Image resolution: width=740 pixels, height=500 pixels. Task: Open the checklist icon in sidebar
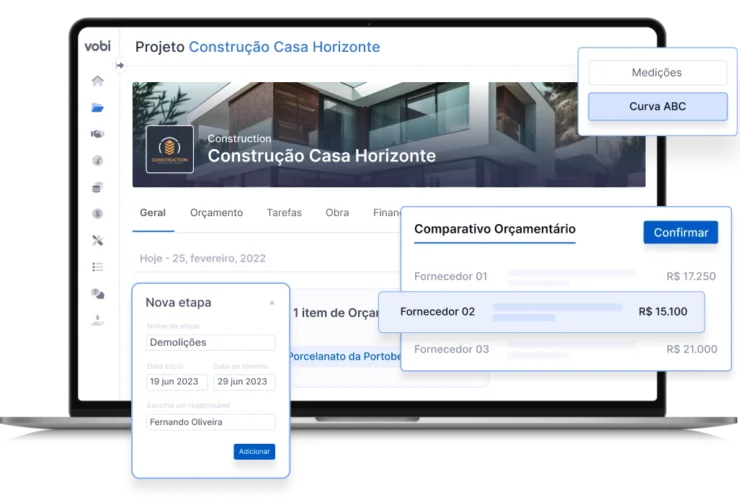click(x=97, y=267)
